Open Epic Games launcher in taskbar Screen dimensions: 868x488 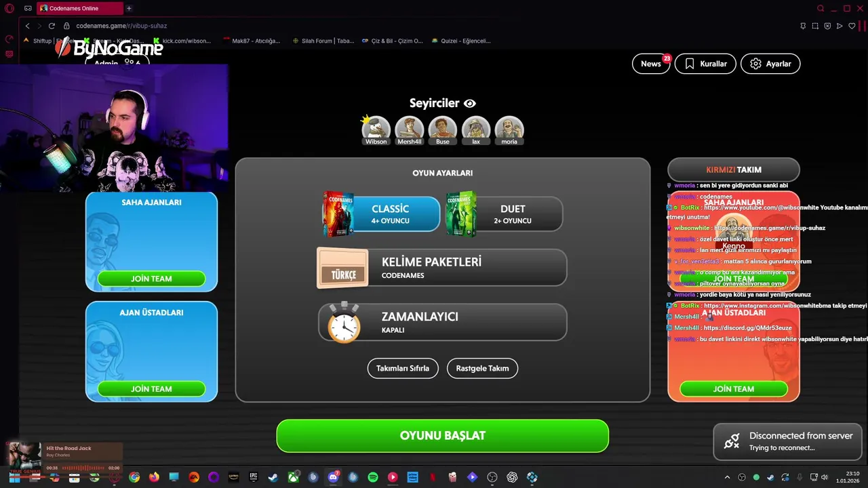click(x=254, y=477)
